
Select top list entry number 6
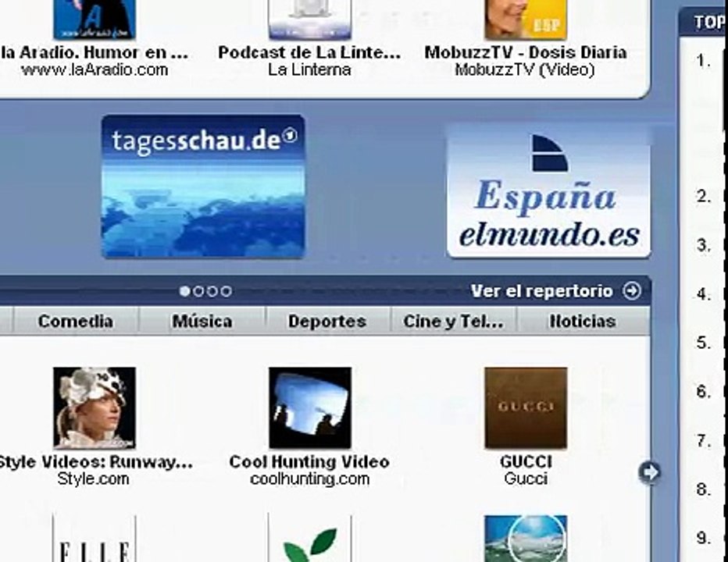point(704,392)
